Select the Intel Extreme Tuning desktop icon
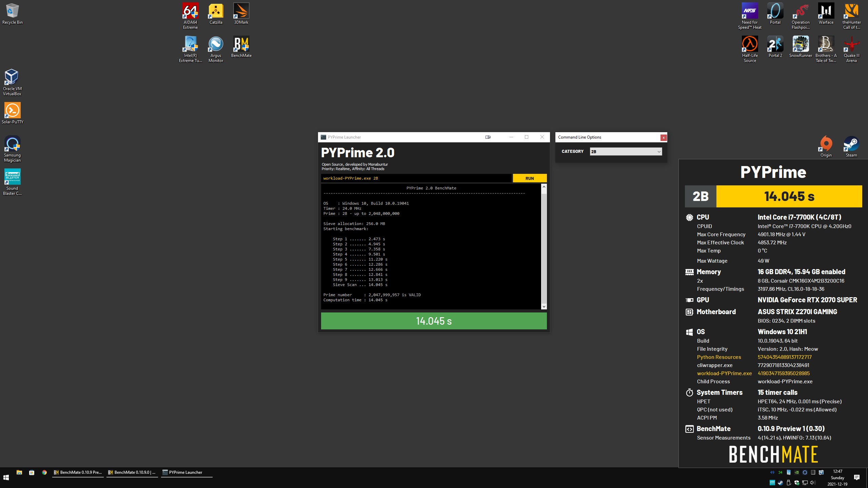This screenshot has height=488, width=868. pyautogui.click(x=190, y=49)
